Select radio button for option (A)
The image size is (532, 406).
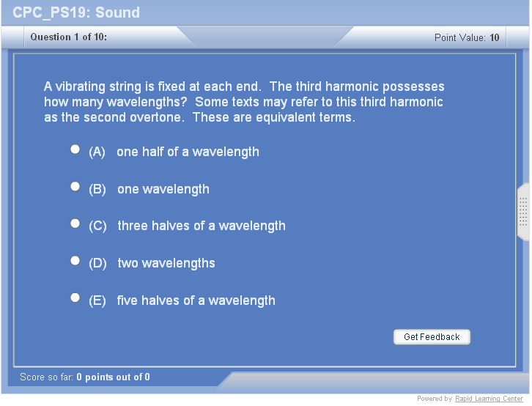(75, 150)
